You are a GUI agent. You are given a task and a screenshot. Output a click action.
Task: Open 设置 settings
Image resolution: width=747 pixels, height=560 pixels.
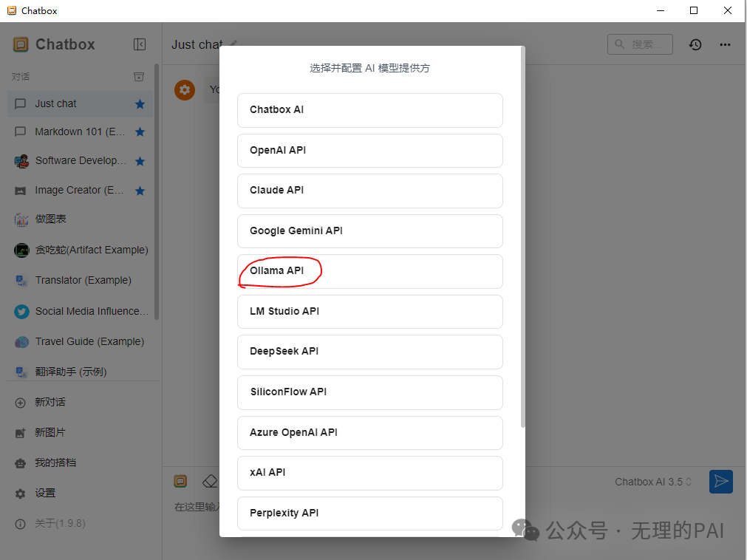[x=81, y=494]
